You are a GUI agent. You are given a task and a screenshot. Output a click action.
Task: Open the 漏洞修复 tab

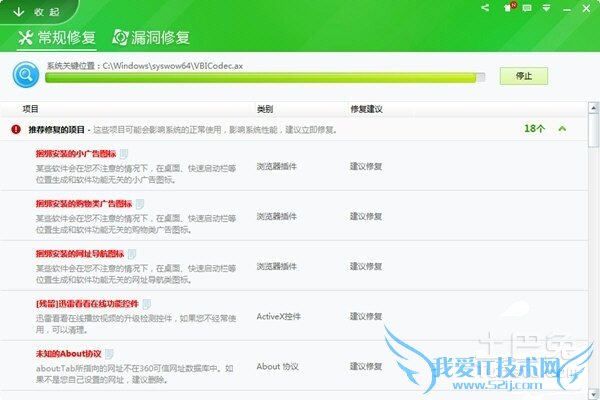tap(151, 38)
